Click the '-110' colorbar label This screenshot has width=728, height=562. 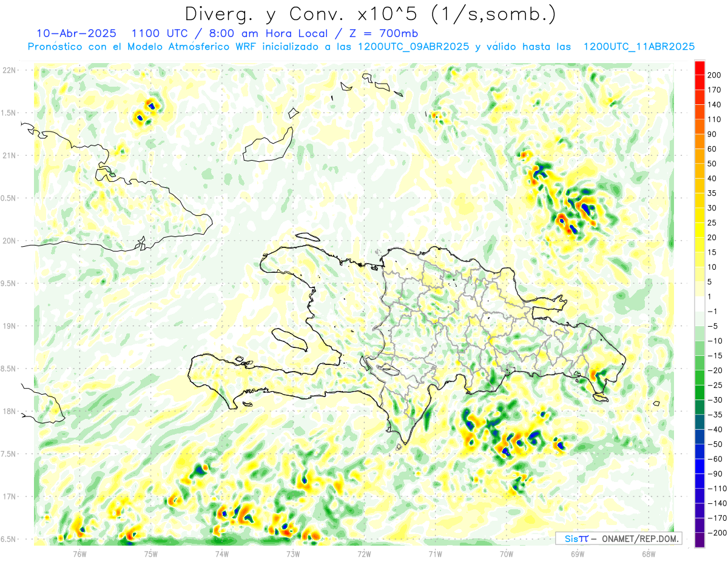716,488
